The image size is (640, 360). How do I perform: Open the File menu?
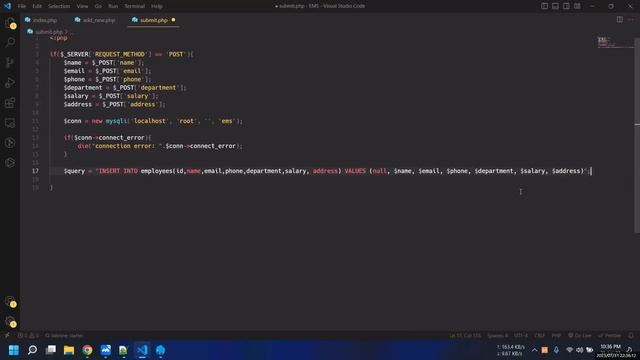[x=22, y=6]
